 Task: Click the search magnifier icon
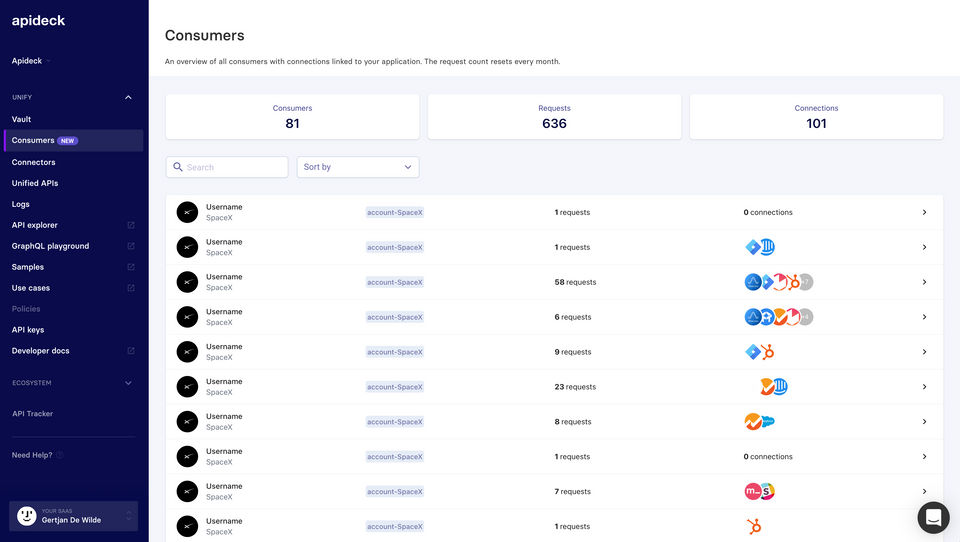click(x=178, y=167)
